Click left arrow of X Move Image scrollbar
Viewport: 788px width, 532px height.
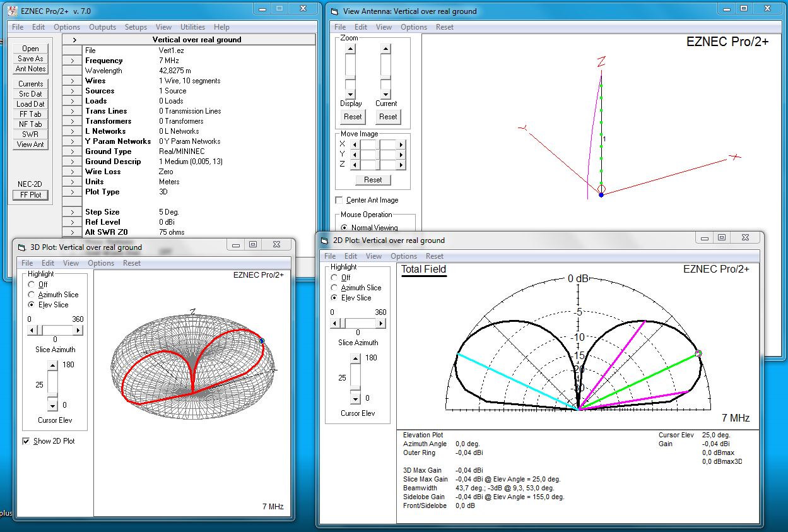tap(355, 145)
